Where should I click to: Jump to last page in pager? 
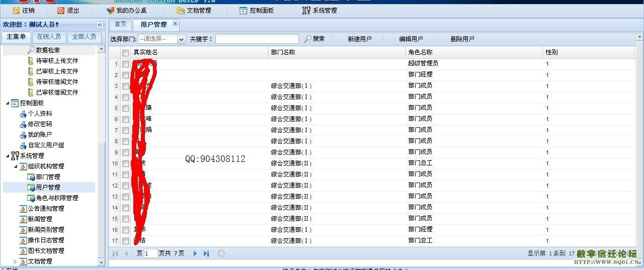coord(206,253)
